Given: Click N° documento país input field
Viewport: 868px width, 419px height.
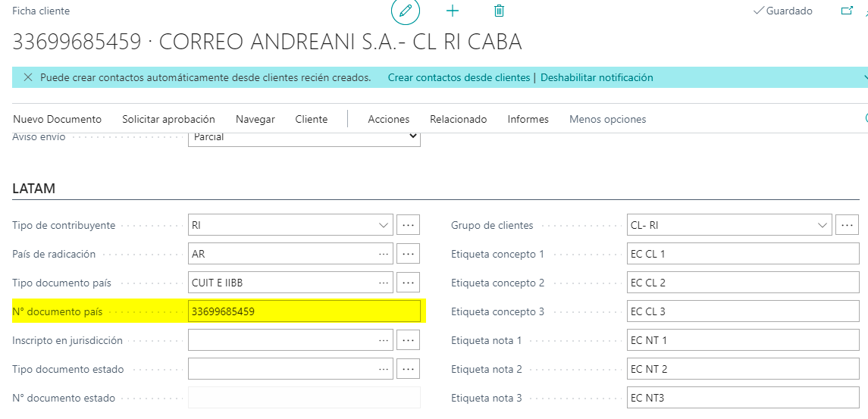Looking at the screenshot, I should click(304, 311).
